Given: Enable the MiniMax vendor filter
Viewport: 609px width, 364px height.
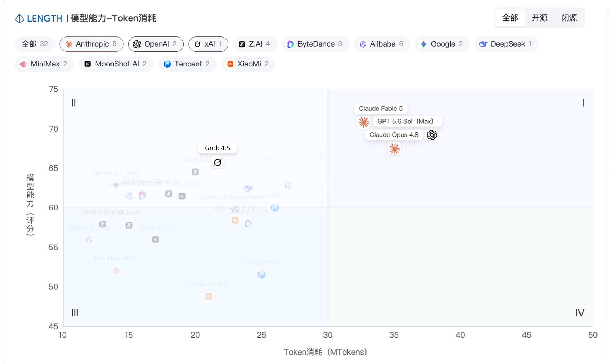Looking at the screenshot, I should tap(44, 64).
